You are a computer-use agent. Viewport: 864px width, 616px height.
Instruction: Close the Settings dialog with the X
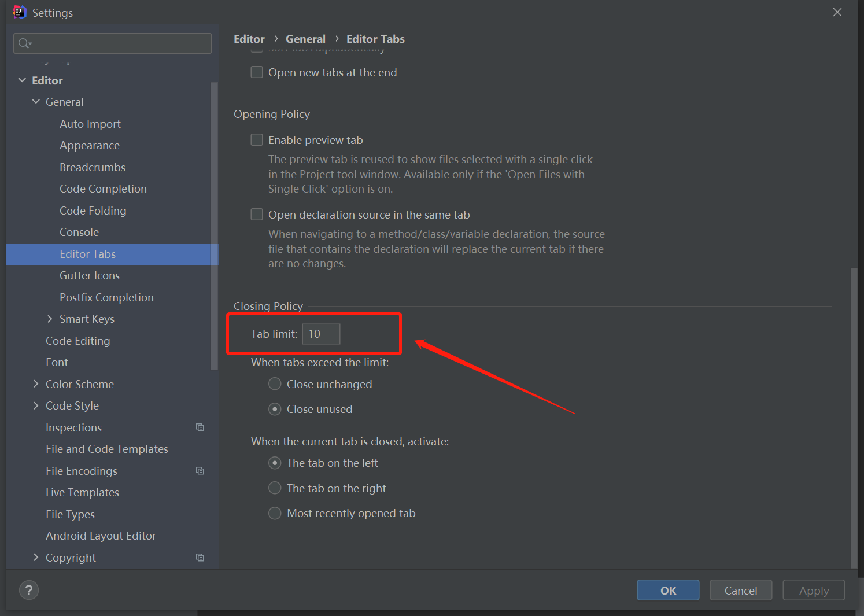[837, 12]
